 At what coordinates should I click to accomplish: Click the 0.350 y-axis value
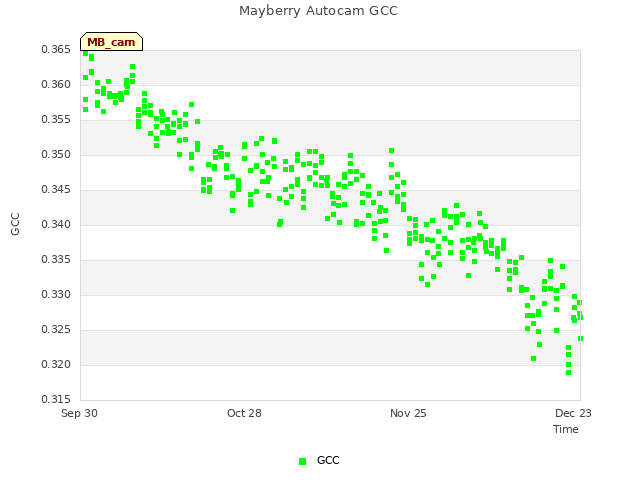click(56, 155)
